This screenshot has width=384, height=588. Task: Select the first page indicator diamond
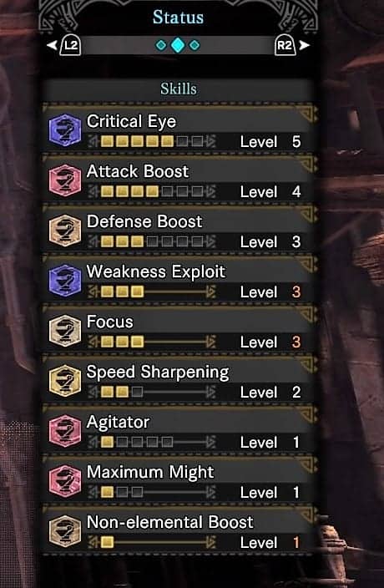pos(161,45)
